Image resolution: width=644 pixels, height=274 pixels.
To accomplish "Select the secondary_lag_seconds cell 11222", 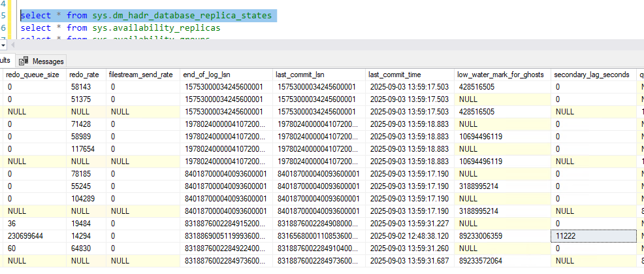I will coord(592,236).
